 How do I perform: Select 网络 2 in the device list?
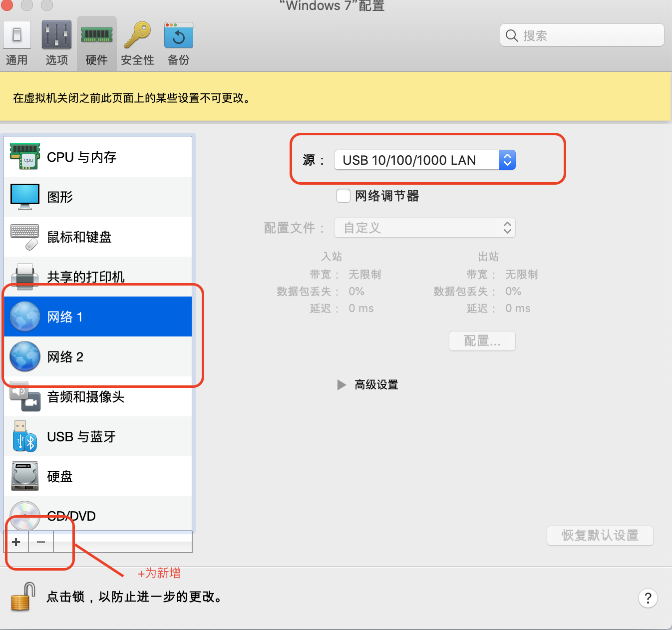coord(98,356)
